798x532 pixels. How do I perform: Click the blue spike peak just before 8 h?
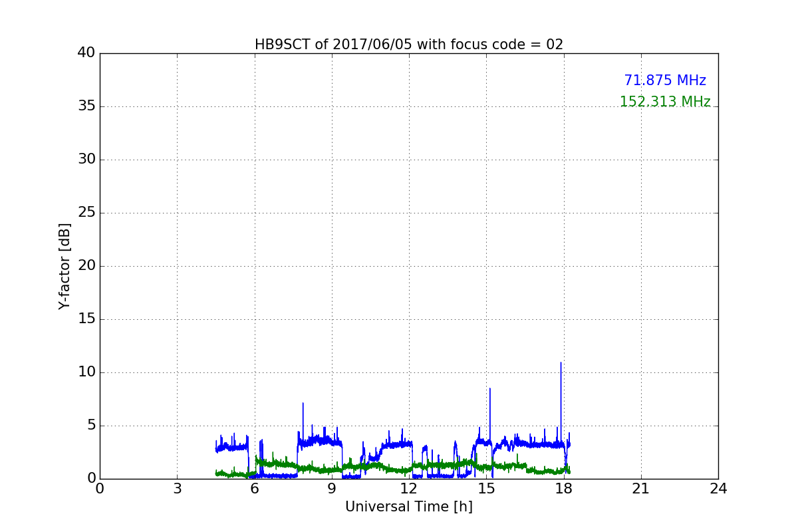tap(303, 404)
